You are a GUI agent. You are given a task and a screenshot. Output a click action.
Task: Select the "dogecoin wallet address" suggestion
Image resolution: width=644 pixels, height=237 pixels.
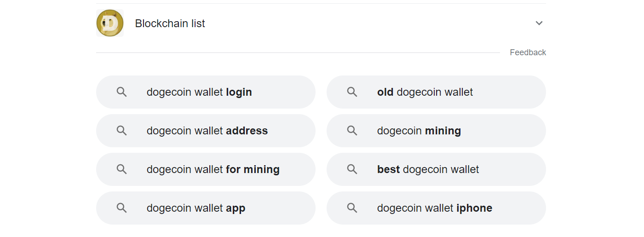click(x=207, y=131)
